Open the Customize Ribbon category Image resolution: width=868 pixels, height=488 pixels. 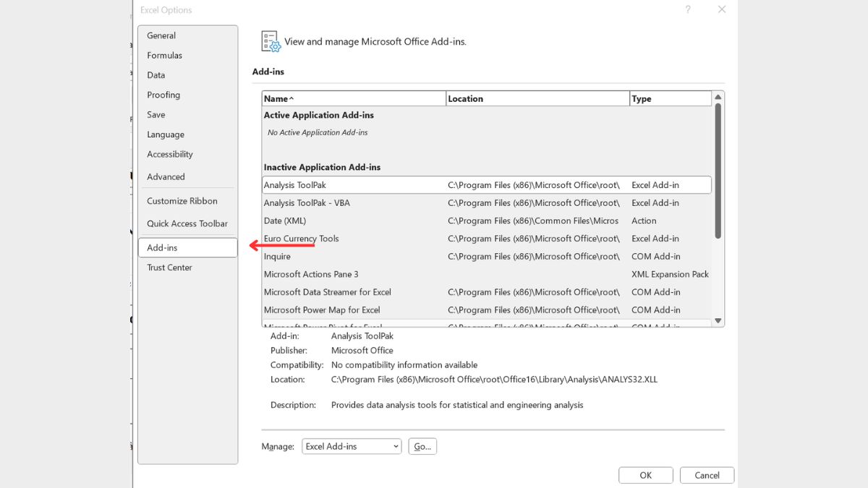pyautogui.click(x=182, y=201)
